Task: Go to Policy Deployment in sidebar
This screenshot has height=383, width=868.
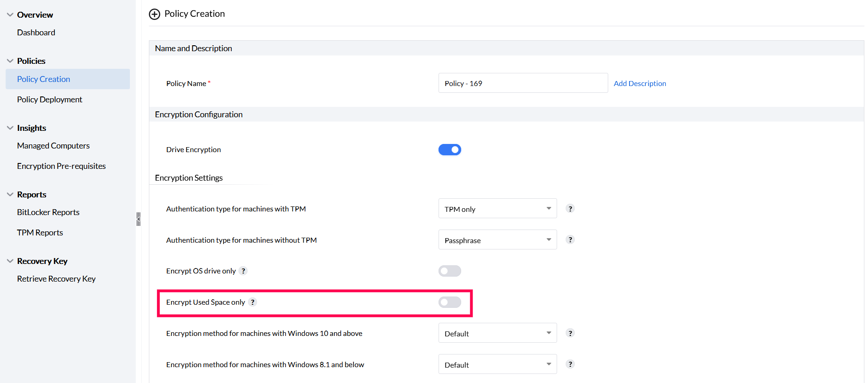Action: 50,100
